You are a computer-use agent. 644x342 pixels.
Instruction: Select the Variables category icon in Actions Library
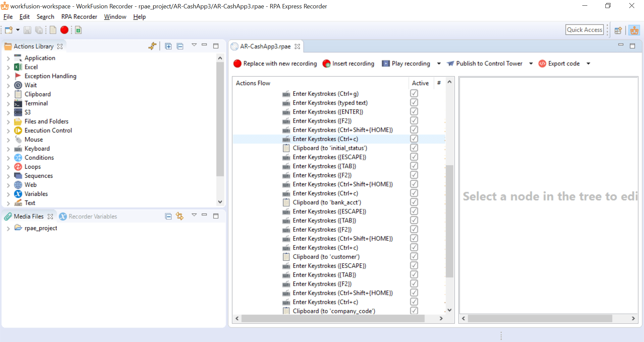tap(18, 194)
